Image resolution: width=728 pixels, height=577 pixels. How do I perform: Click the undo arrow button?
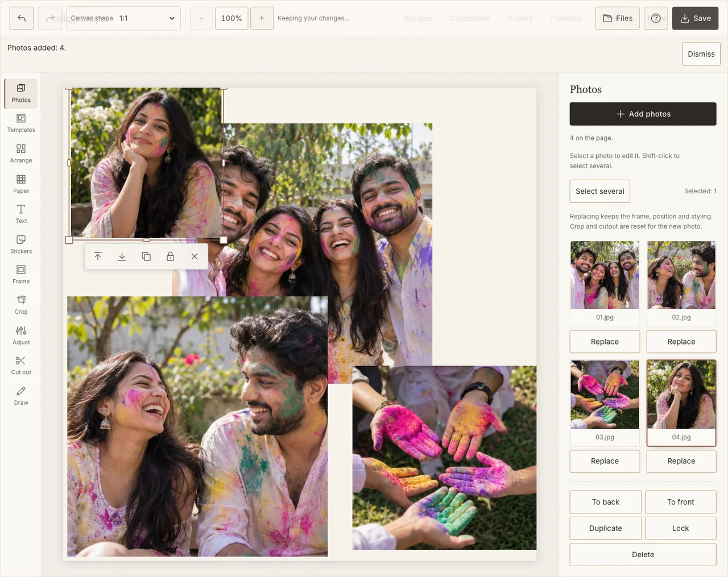[22, 18]
